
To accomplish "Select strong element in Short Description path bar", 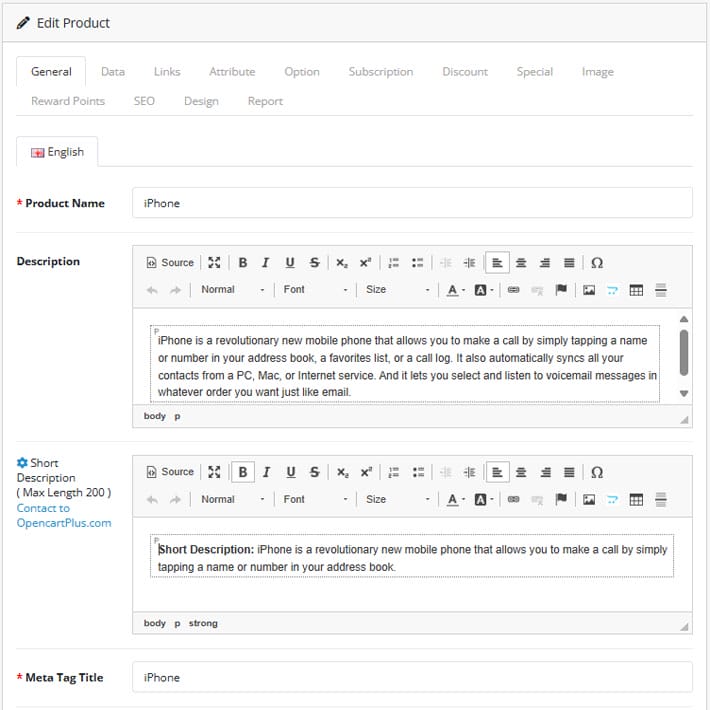I will 203,623.
